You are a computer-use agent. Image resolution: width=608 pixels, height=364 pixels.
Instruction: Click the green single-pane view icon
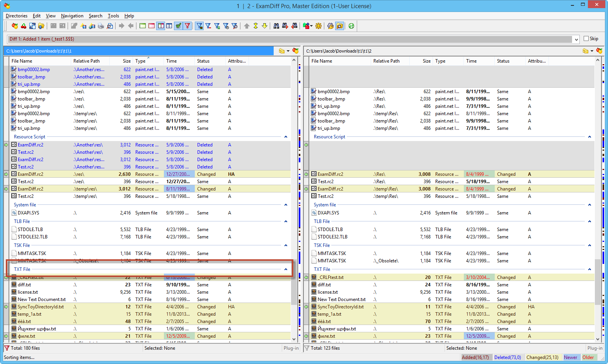(143, 26)
